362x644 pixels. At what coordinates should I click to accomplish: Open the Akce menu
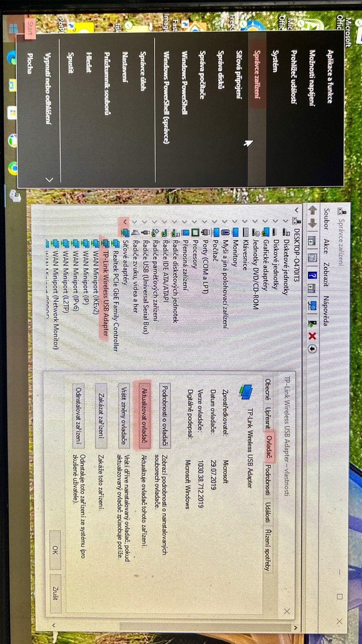327,246
